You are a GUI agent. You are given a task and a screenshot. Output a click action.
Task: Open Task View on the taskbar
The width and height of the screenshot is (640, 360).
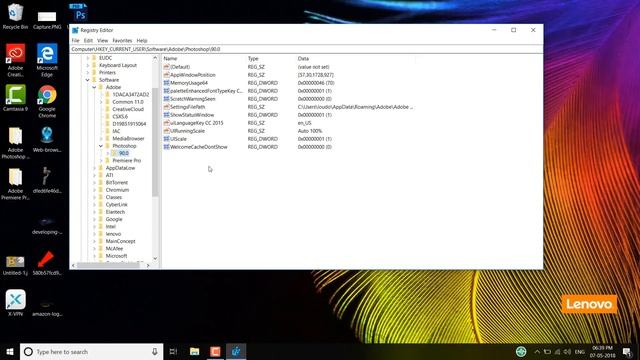click(x=173, y=351)
